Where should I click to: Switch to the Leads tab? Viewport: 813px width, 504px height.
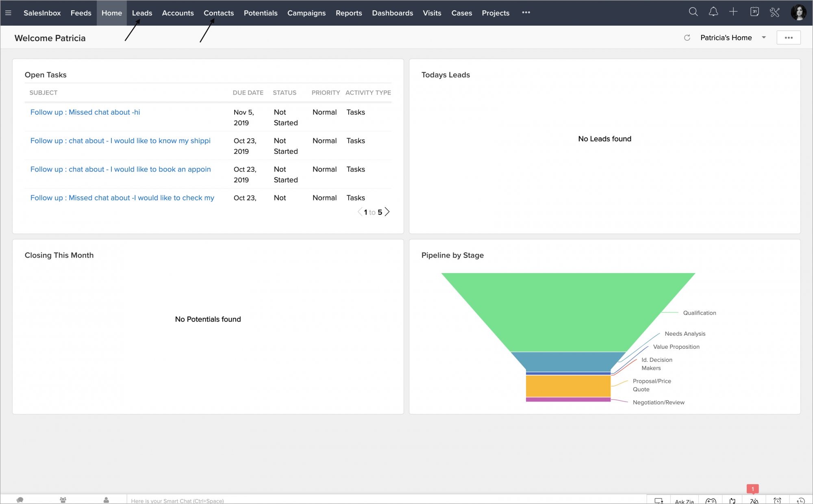coord(142,13)
